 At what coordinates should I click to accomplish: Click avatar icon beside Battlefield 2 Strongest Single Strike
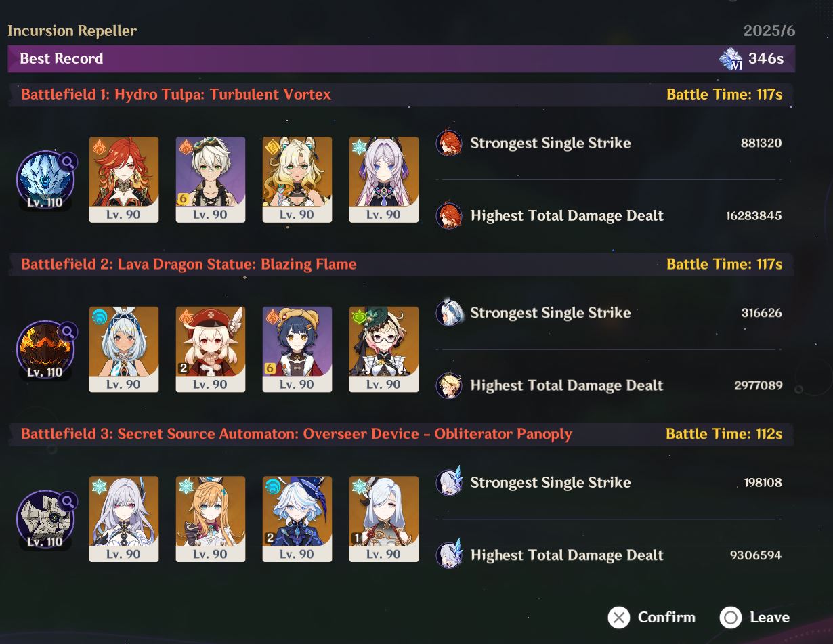(x=449, y=312)
